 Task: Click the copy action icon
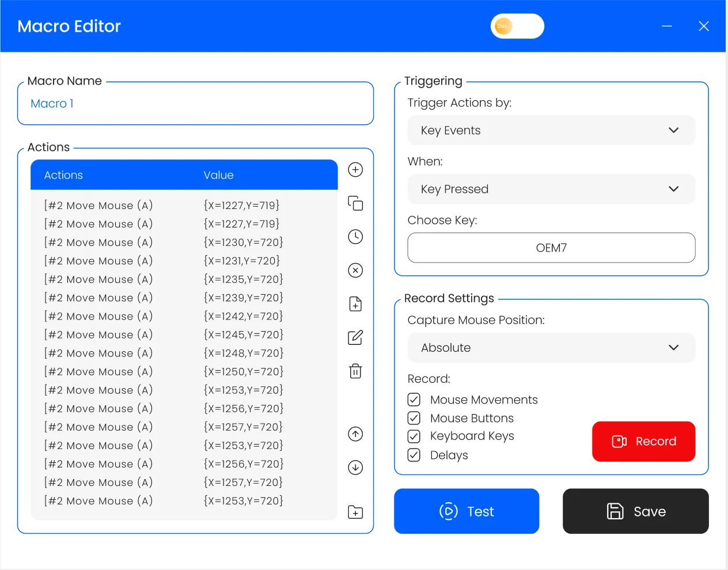(x=355, y=203)
